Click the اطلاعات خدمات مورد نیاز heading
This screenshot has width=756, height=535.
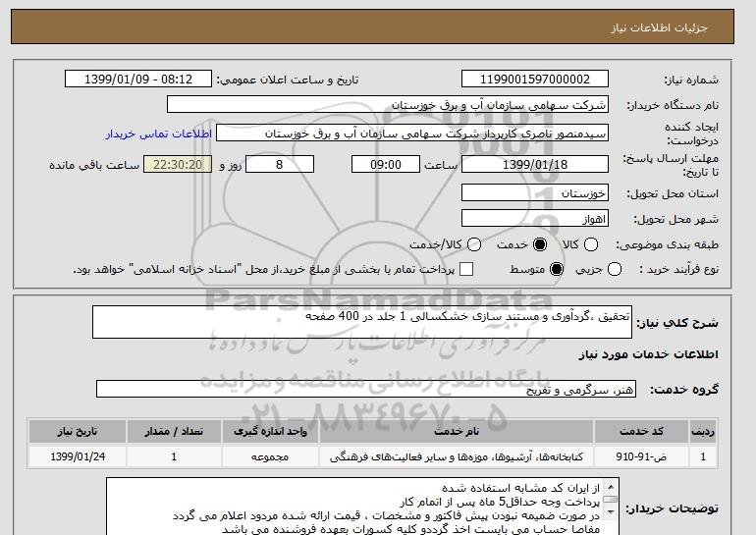click(648, 354)
